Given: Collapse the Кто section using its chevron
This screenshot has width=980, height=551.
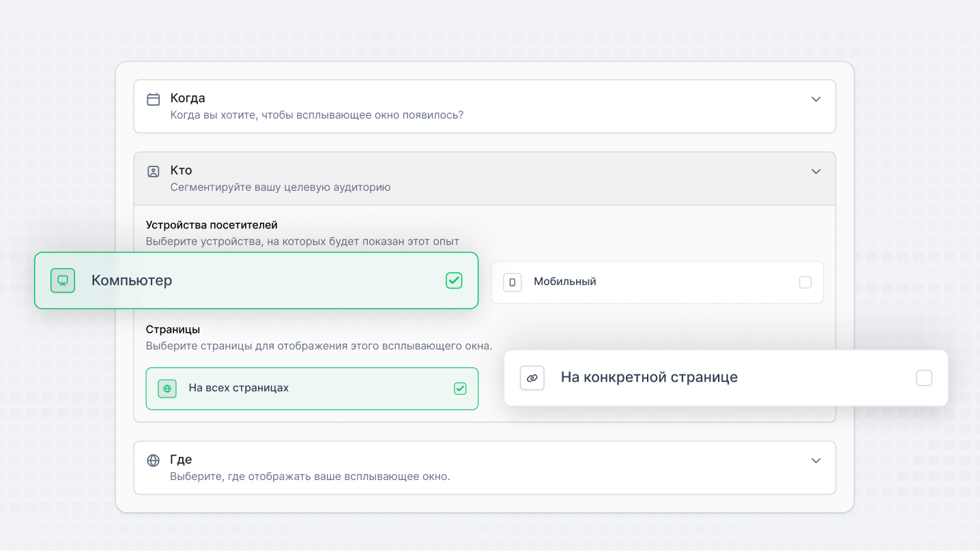Looking at the screenshot, I should (x=816, y=172).
